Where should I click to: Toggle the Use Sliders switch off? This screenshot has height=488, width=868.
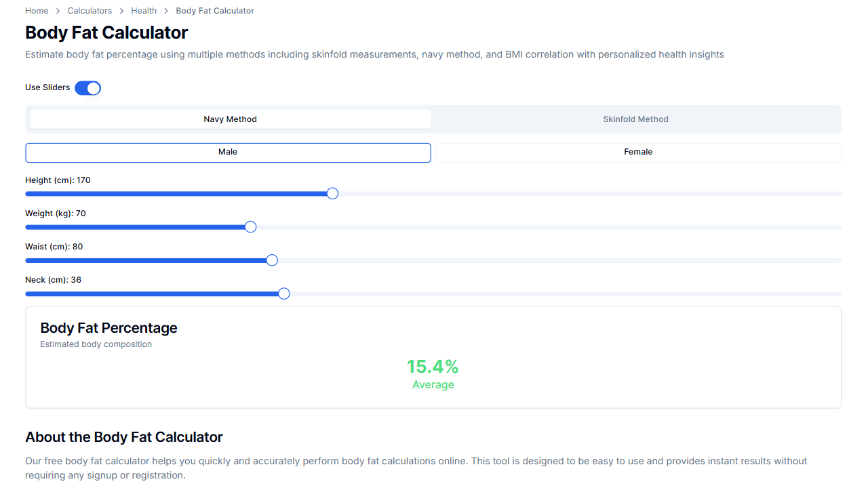click(87, 87)
